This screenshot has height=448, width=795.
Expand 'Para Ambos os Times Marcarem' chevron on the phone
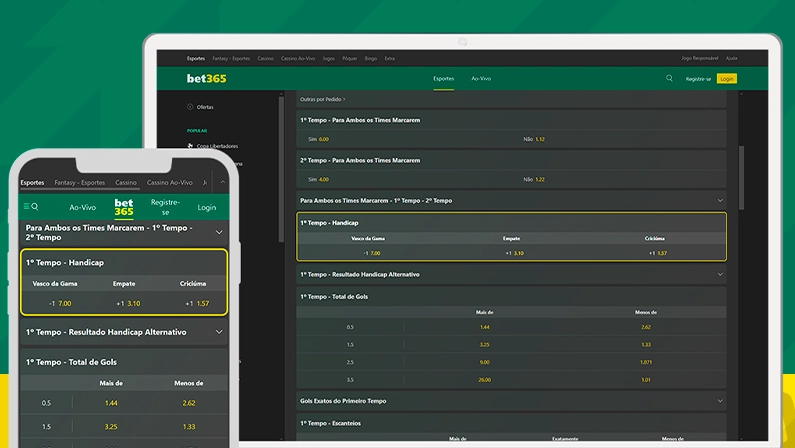219,233
